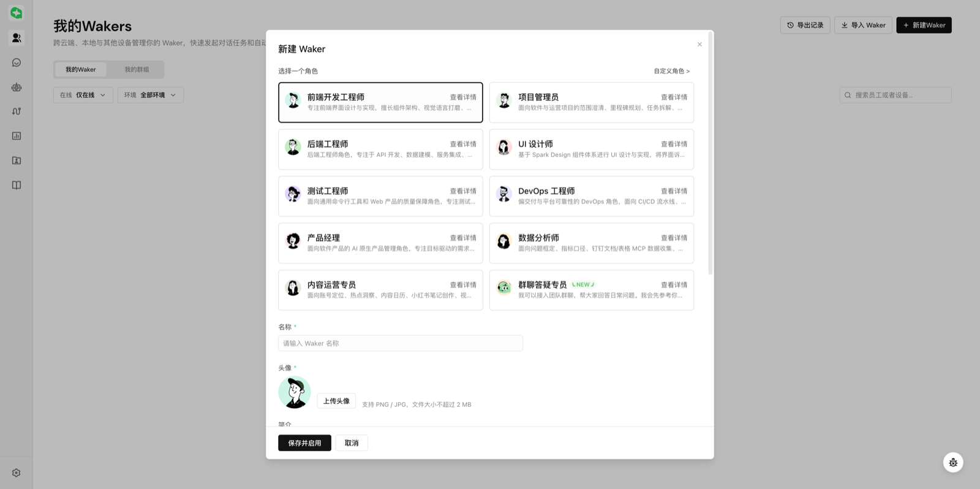The width and height of the screenshot is (980, 489).
Task: Click 取消 button in dialog
Action: click(352, 443)
